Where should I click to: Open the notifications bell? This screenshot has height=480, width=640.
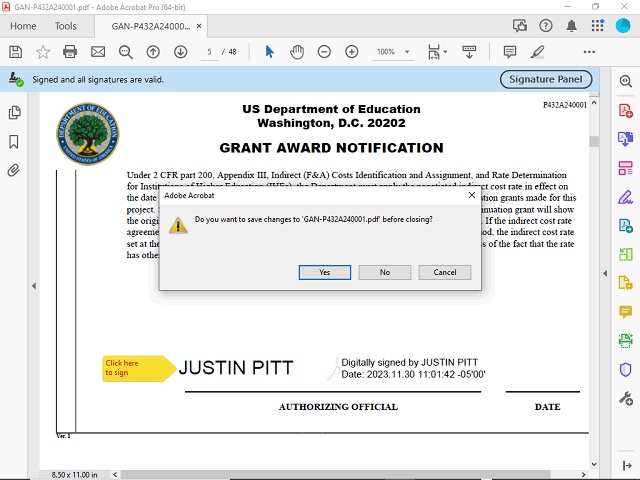[571, 26]
